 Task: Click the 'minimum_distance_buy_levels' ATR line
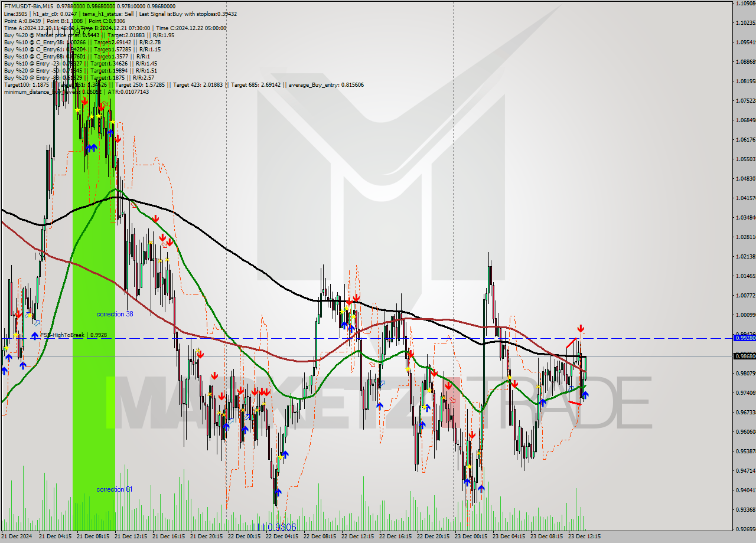[x=76, y=91]
